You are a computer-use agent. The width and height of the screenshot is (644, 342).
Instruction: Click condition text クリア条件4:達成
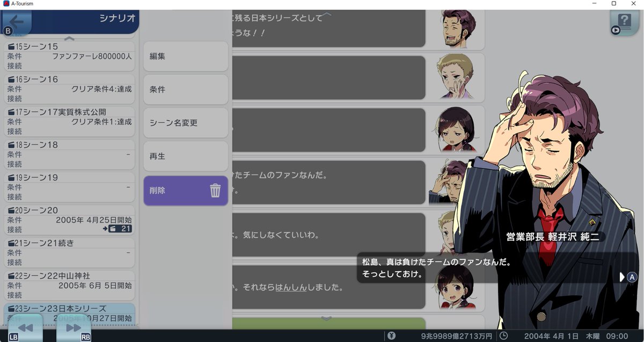(x=101, y=89)
